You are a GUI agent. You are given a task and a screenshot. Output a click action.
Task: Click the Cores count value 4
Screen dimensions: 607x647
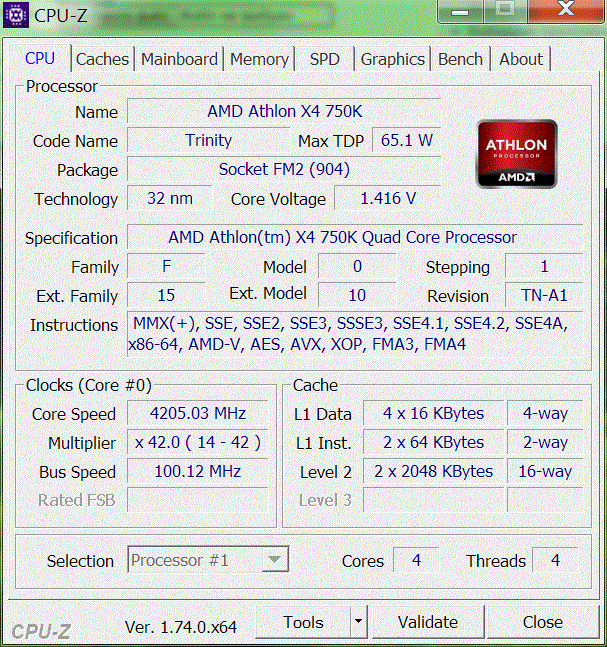point(416,560)
